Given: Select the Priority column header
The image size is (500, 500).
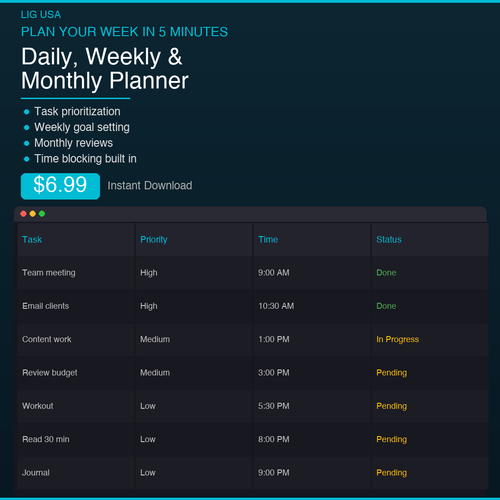Looking at the screenshot, I should point(194,239).
